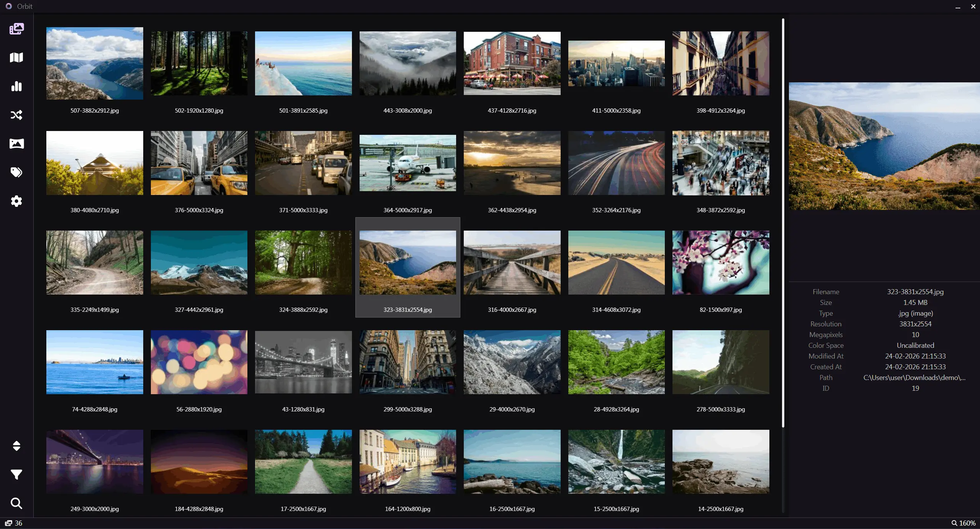Select the bokeh lights thumbnail 56-2880x1920.jpg

tap(199, 362)
